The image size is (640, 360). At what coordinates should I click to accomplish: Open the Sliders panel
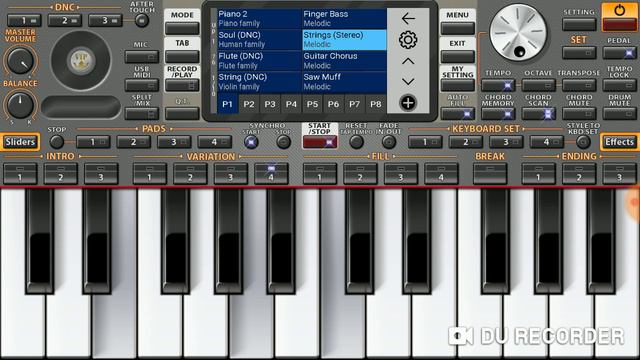pos(20,142)
